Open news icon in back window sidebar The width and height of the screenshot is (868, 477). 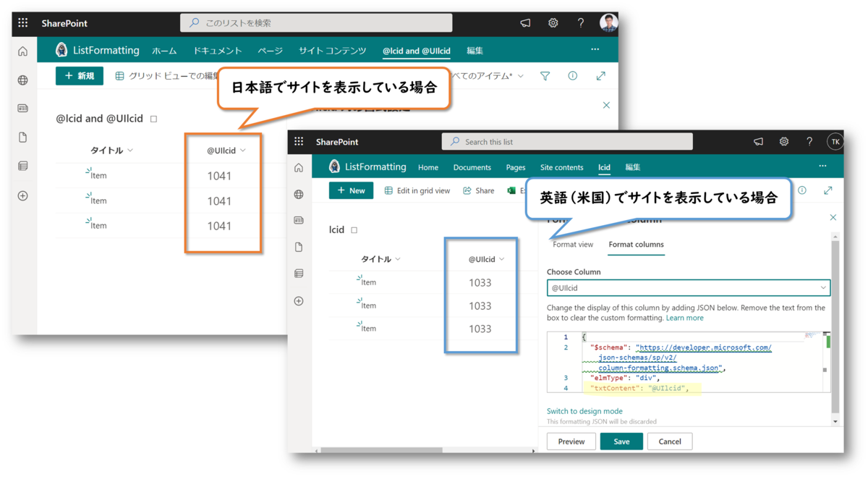click(x=23, y=109)
